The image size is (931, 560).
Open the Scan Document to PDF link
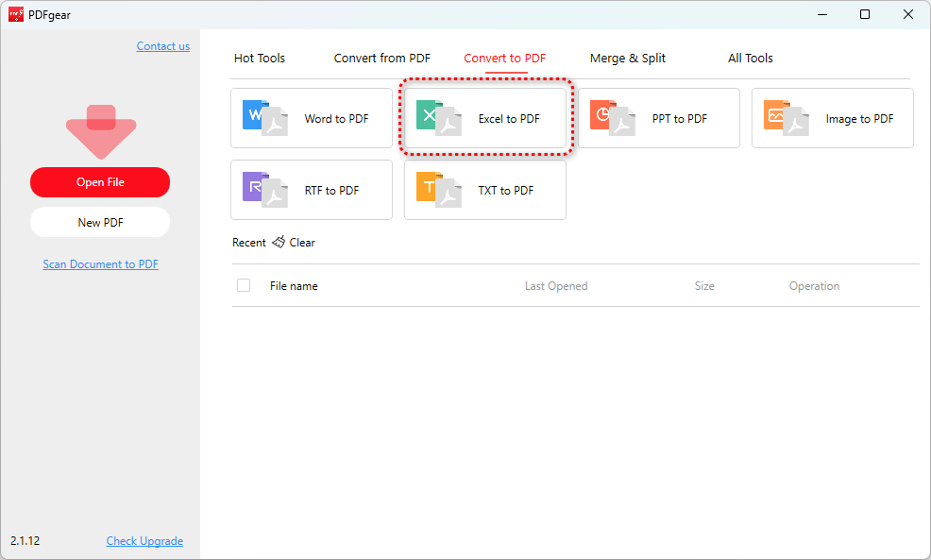click(x=100, y=264)
